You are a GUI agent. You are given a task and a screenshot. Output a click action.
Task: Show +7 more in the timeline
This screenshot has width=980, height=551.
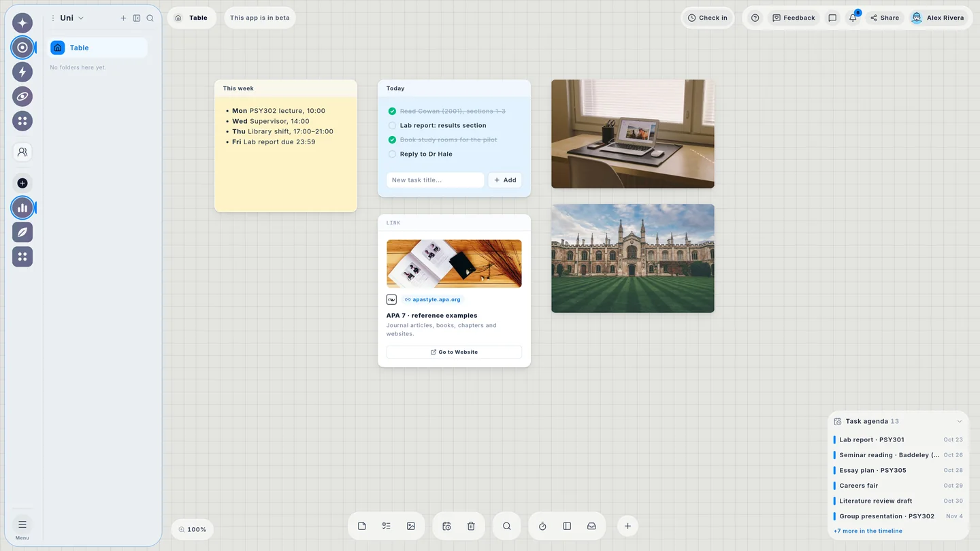coord(868,531)
